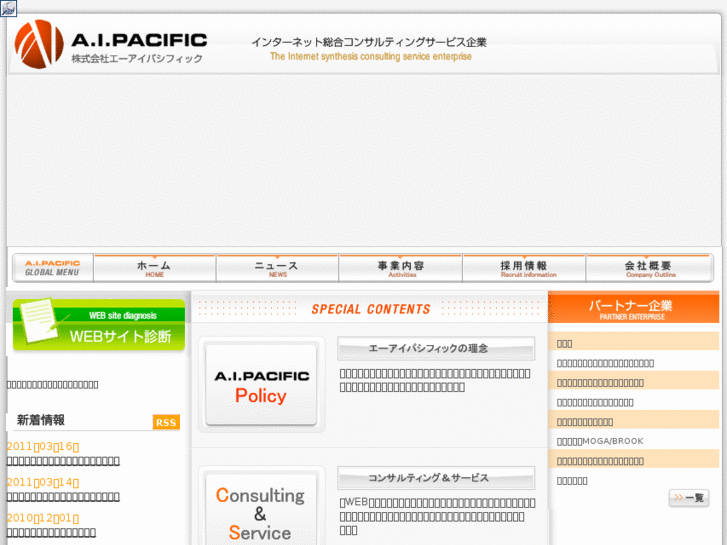The height and width of the screenshot is (545, 727).
Task: Open the news link under the 03/14 2011 date
Action: (63, 497)
